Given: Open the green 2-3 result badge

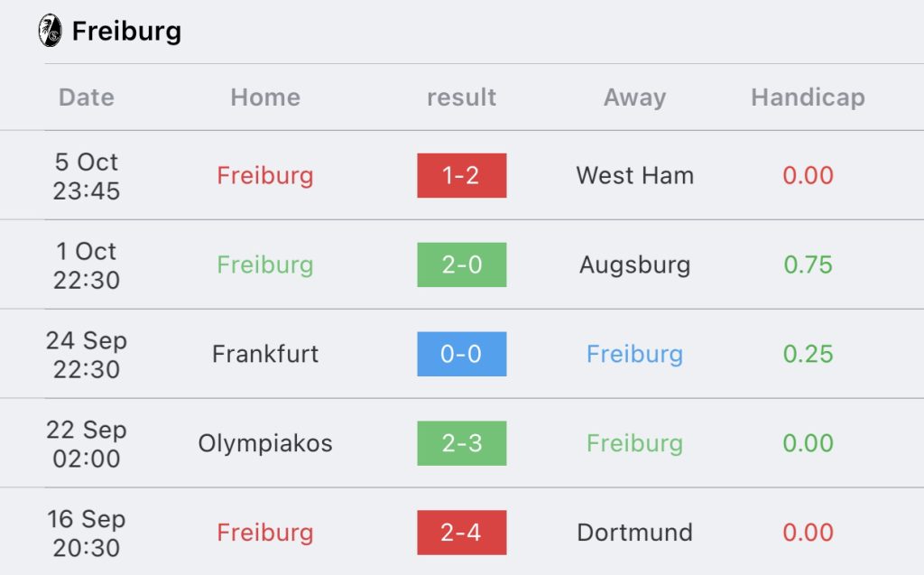Looking at the screenshot, I should pyautogui.click(x=461, y=443).
